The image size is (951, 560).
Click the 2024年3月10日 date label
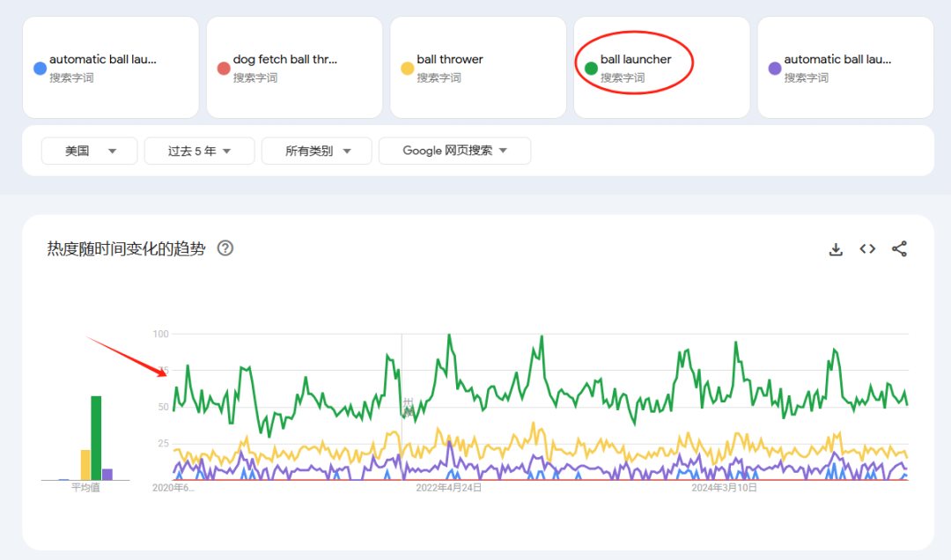pos(724,487)
